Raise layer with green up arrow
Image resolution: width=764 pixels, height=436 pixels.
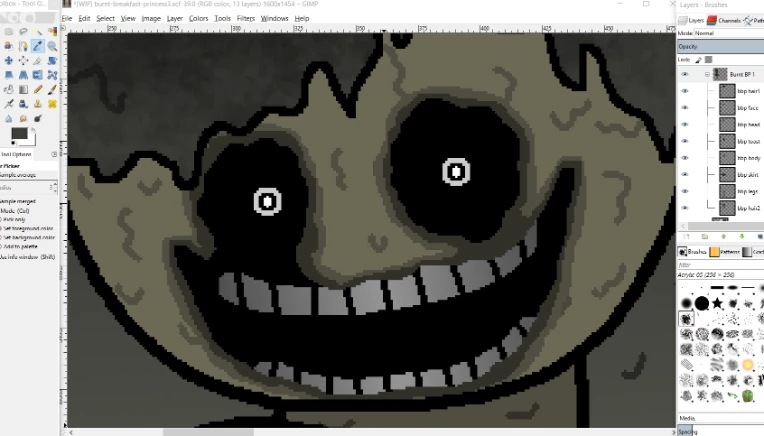[723, 237]
